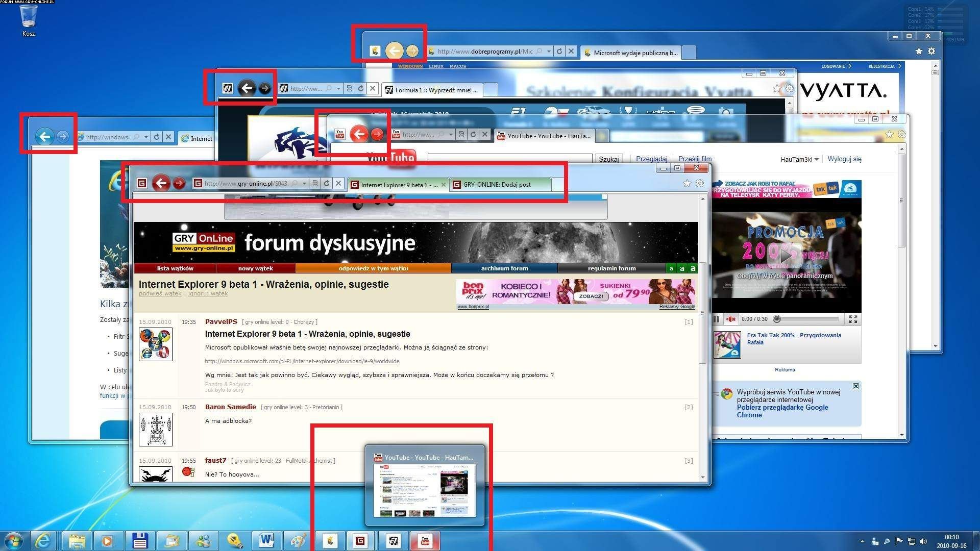
Task: Click the 'ignoruj wątek' link
Action: coord(208,293)
